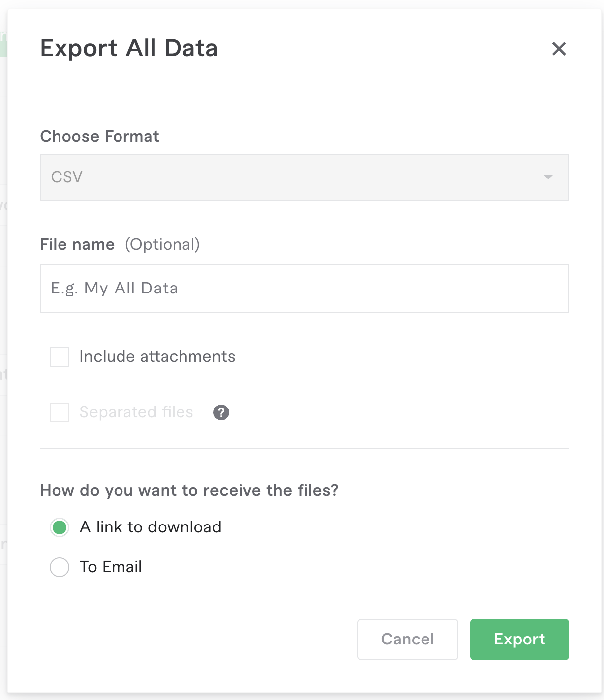The width and height of the screenshot is (604, 700).
Task: Click the A link to download label
Action: 151,527
